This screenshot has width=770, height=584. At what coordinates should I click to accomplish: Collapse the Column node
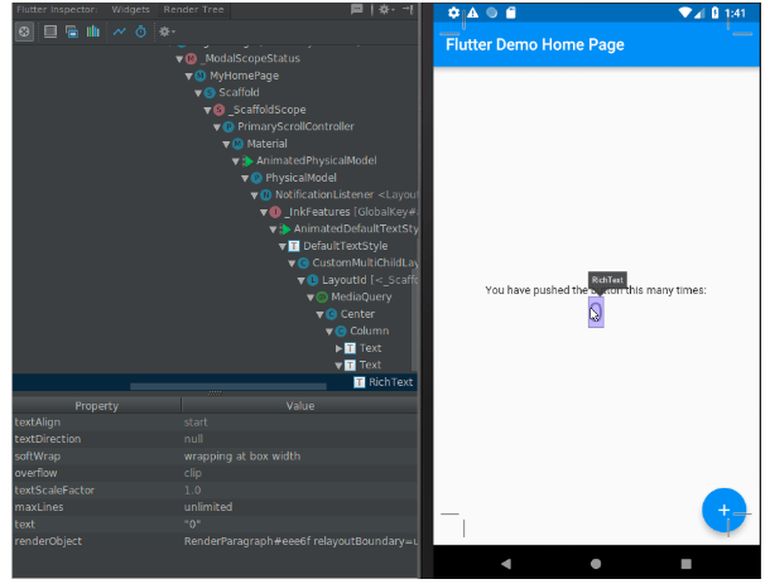pos(329,332)
